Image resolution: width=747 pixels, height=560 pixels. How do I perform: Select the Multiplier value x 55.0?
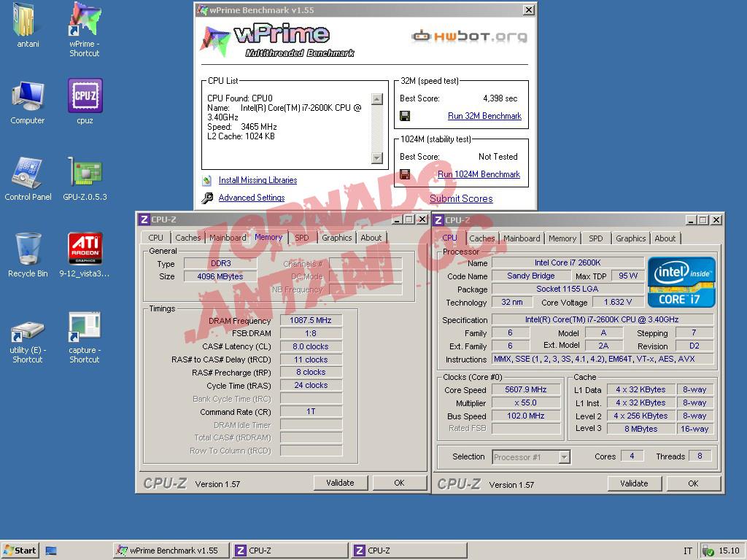tap(525, 402)
